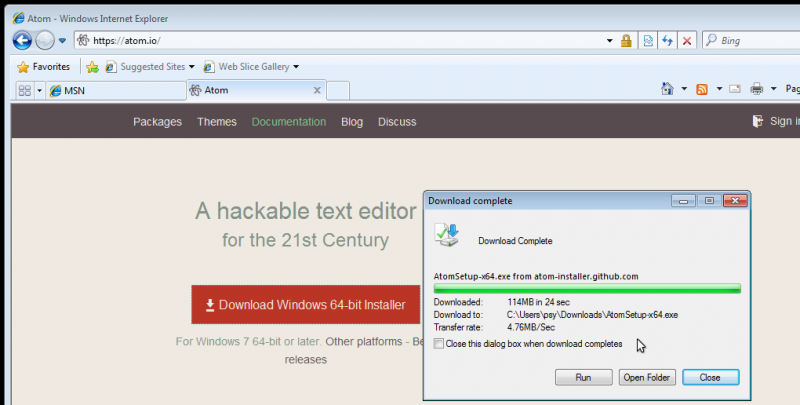Screen dimensions: 800x405
Task: Click the 4.76MB/Sec transfer rate value
Action: (x=531, y=327)
